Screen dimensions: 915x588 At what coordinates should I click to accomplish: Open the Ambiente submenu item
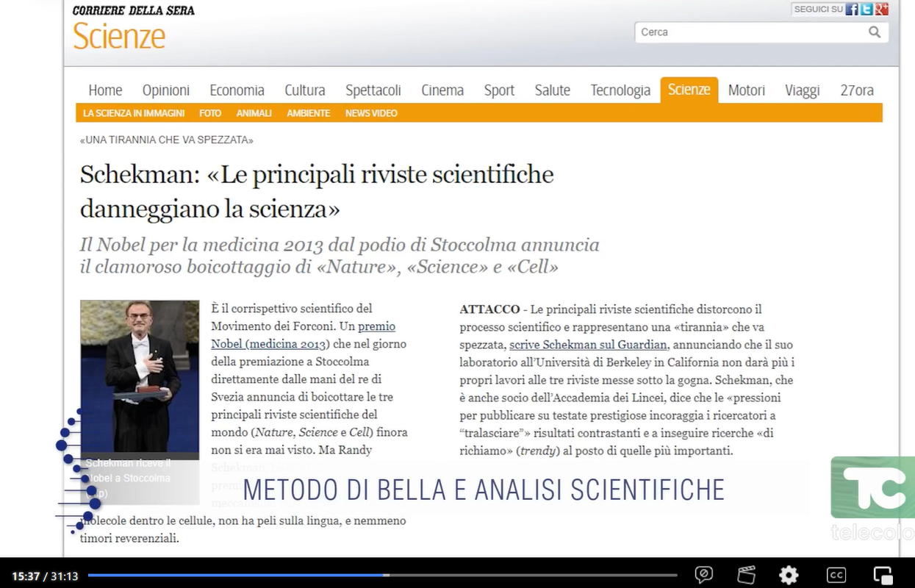click(309, 113)
